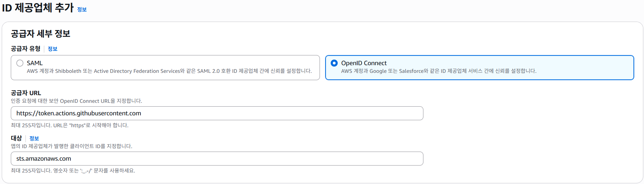
Task: Click the 공급자 세부 정보 heading
Action: [x=41, y=34]
